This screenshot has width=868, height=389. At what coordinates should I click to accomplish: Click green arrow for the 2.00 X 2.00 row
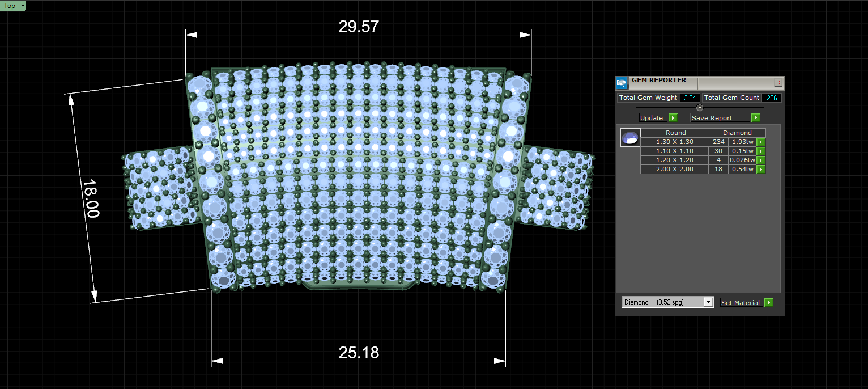pyautogui.click(x=761, y=169)
